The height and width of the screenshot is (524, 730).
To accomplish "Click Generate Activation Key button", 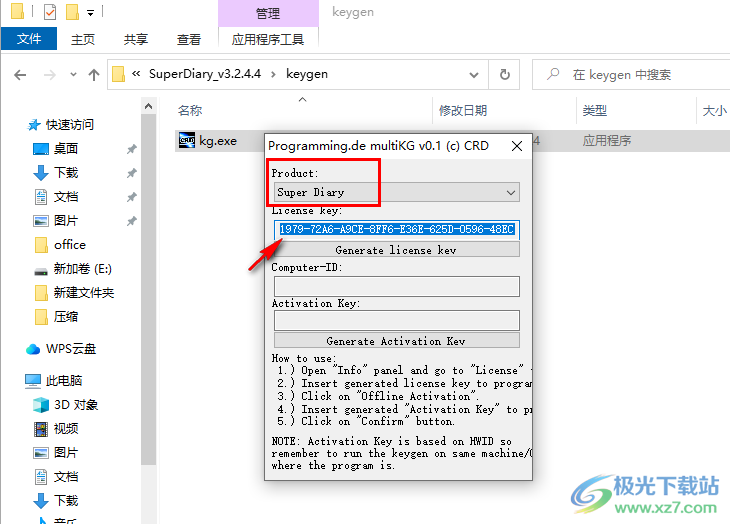I will (x=397, y=341).
